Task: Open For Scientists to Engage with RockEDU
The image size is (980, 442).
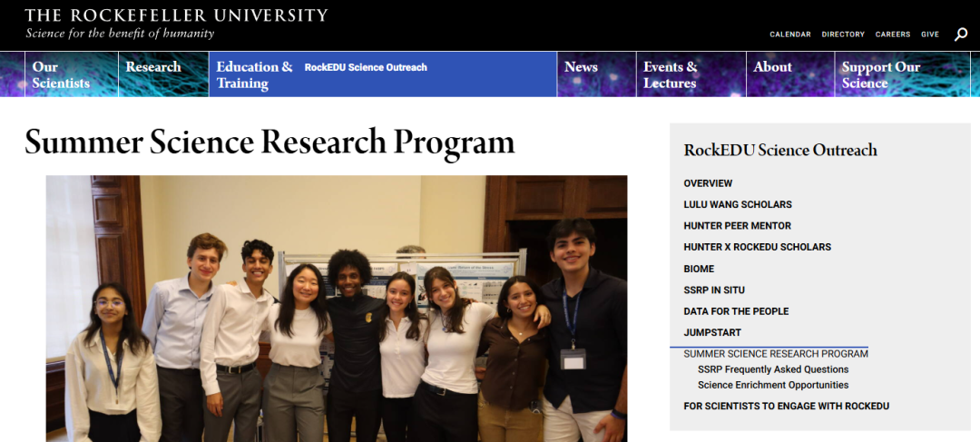Action: click(x=786, y=407)
